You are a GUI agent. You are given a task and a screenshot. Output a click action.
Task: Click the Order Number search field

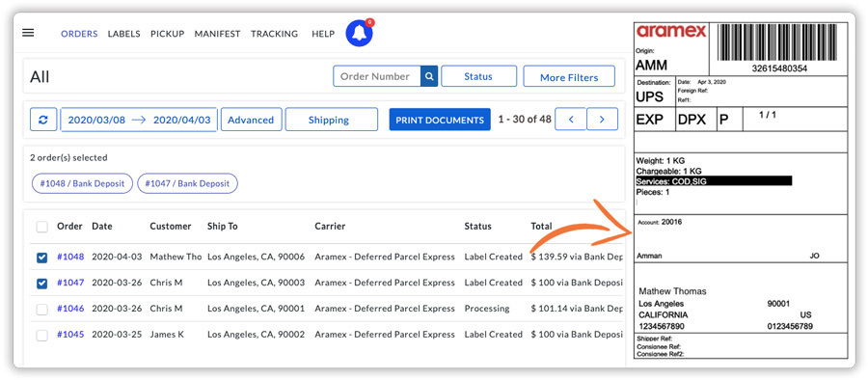(377, 76)
